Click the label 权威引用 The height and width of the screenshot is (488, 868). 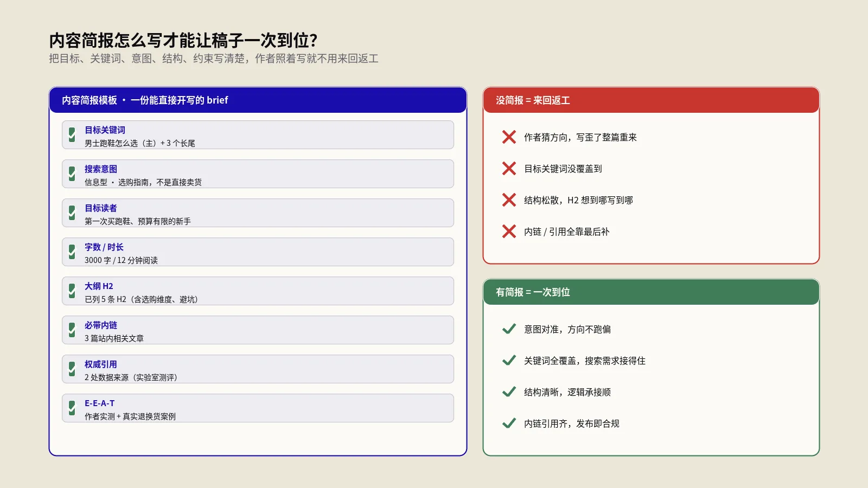coord(101,364)
